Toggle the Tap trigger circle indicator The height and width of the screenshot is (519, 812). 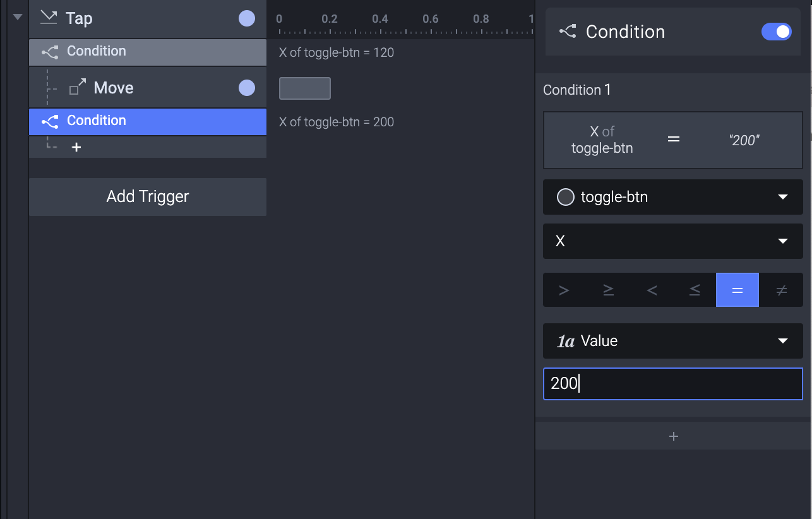[x=247, y=18]
